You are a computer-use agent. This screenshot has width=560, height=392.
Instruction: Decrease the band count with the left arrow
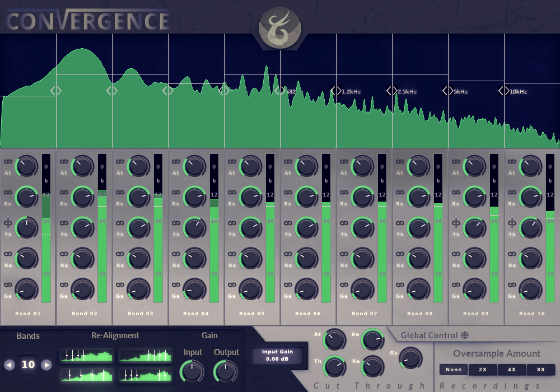(9, 365)
